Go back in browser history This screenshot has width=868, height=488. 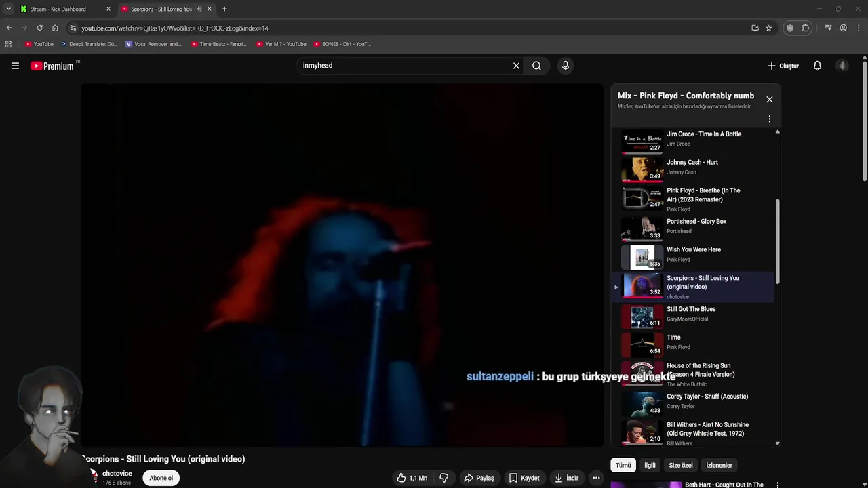[9, 28]
